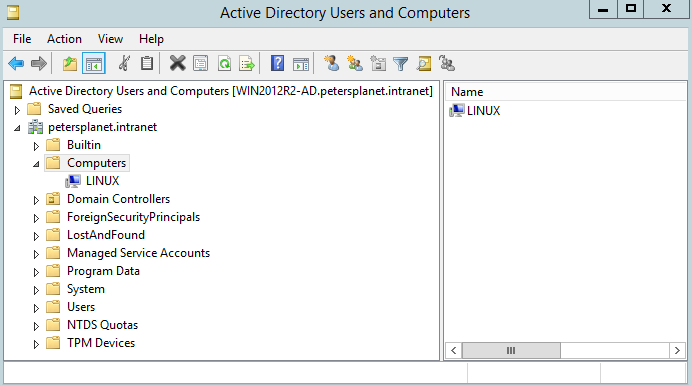Screen dimensions: 692x386
Task: Select the Users label in tree
Action: [81, 307]
